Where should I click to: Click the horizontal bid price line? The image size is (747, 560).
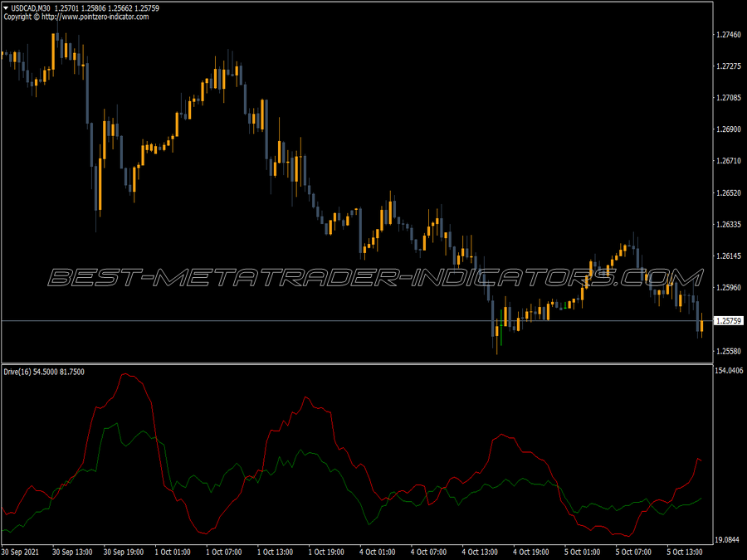[357, 321]
